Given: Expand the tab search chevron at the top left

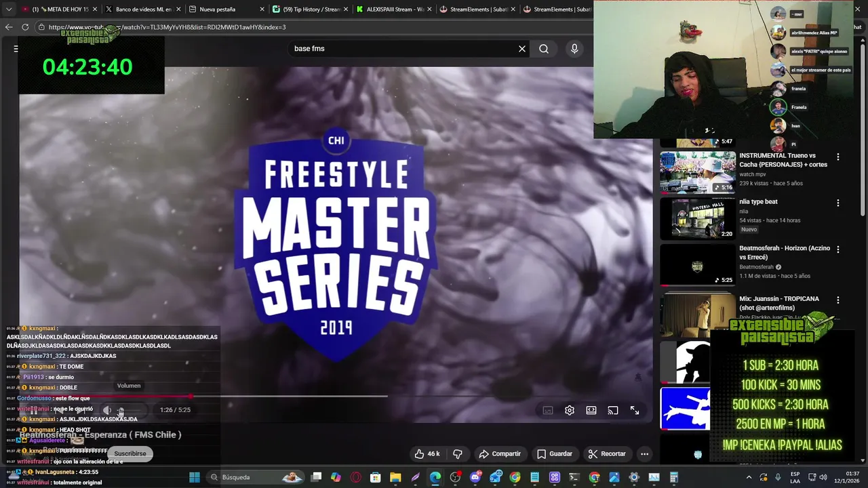Looking at the screenshot, I should [x=9, y=9].
